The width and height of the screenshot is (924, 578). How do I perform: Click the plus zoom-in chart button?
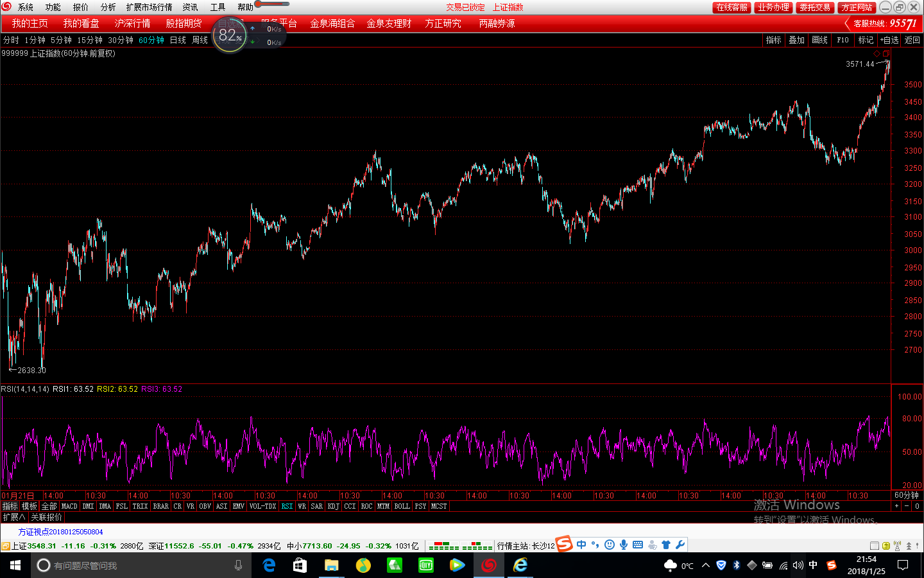pyautogui.click(x=897, y=506)
